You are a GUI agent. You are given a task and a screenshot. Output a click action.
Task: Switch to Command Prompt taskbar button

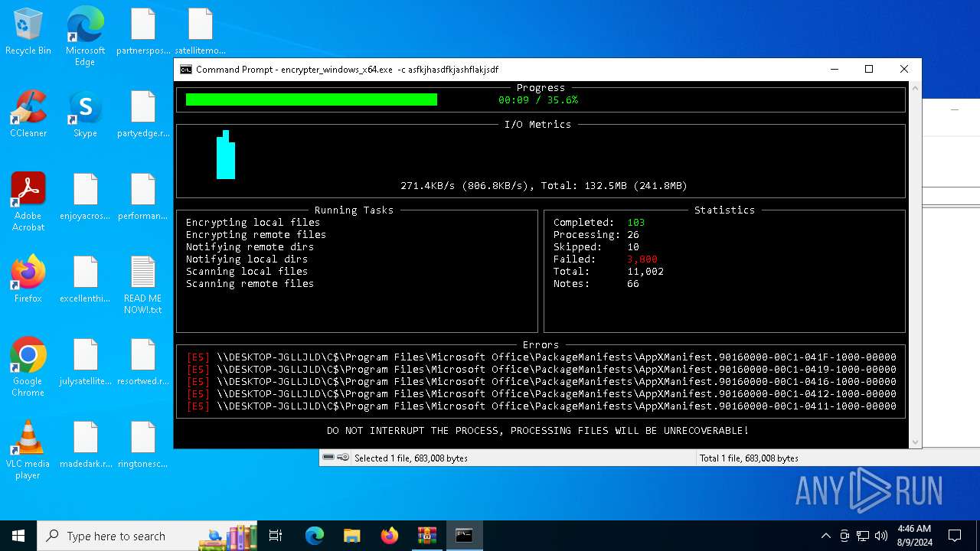[464, 536]
